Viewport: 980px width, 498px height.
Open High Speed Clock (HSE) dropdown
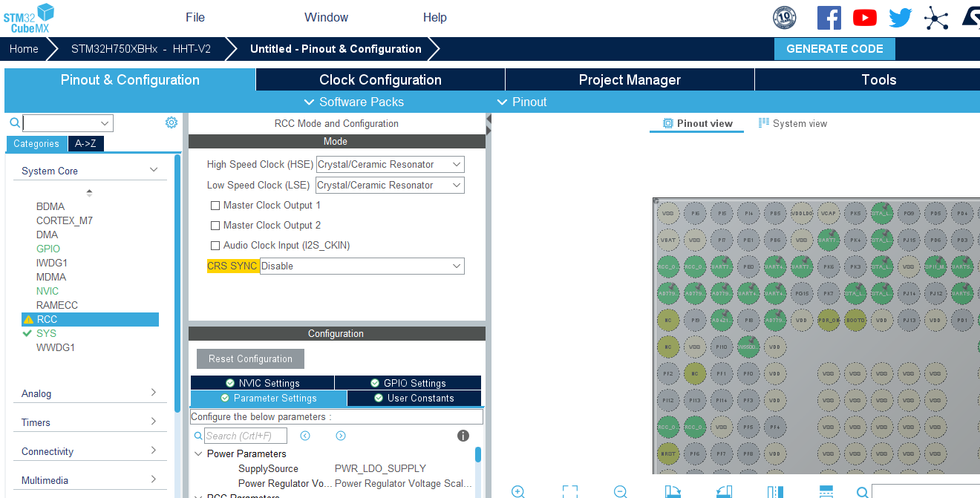pos(391,164)
